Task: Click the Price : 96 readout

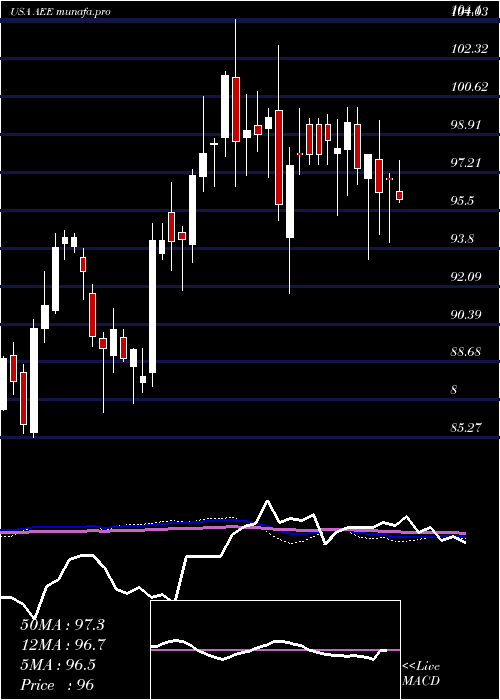Action: tap(57, 685)
